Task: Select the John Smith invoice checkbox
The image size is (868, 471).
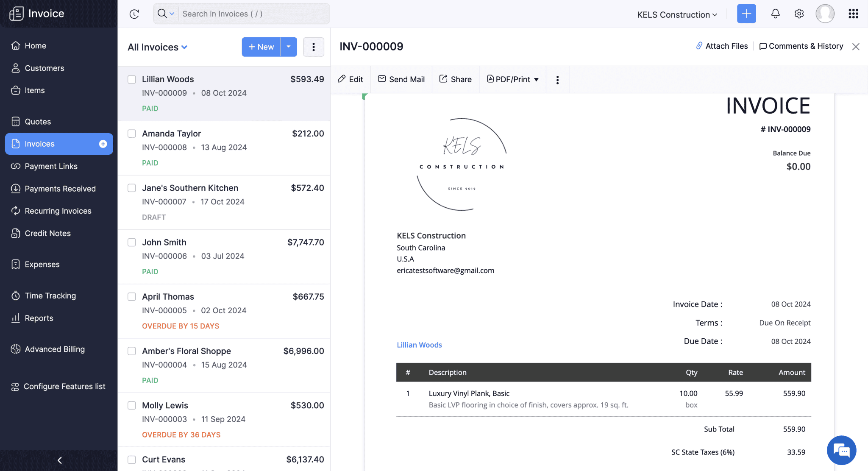Action: [131, 242]
